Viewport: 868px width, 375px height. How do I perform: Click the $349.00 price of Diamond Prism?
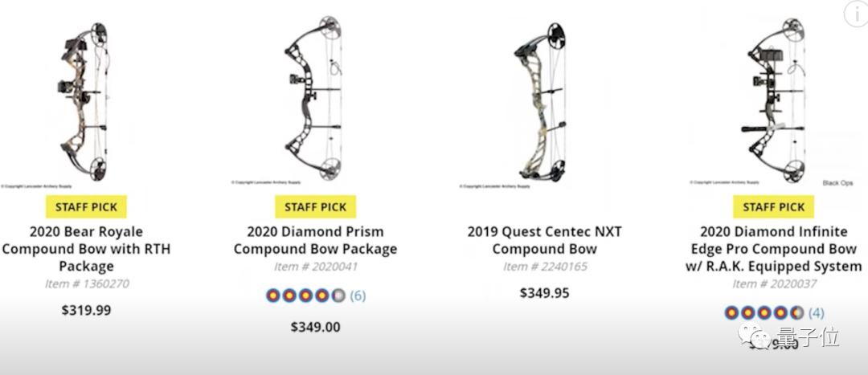315,327
